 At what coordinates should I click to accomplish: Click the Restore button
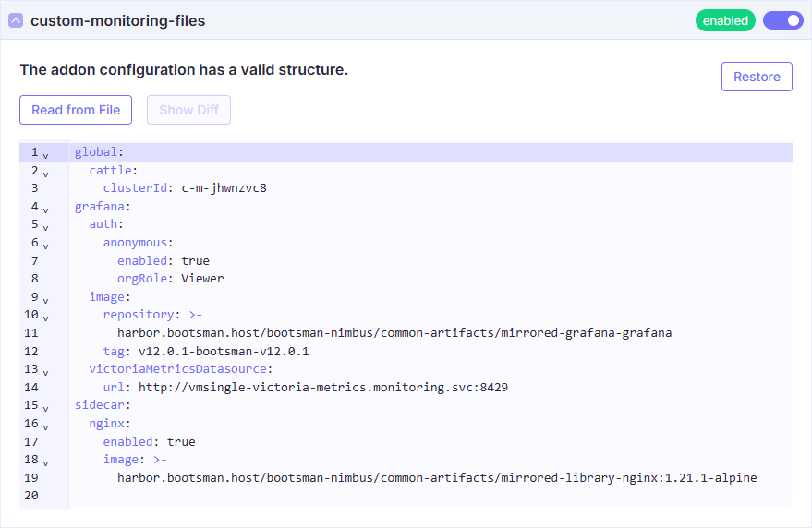tap(757, 77)
